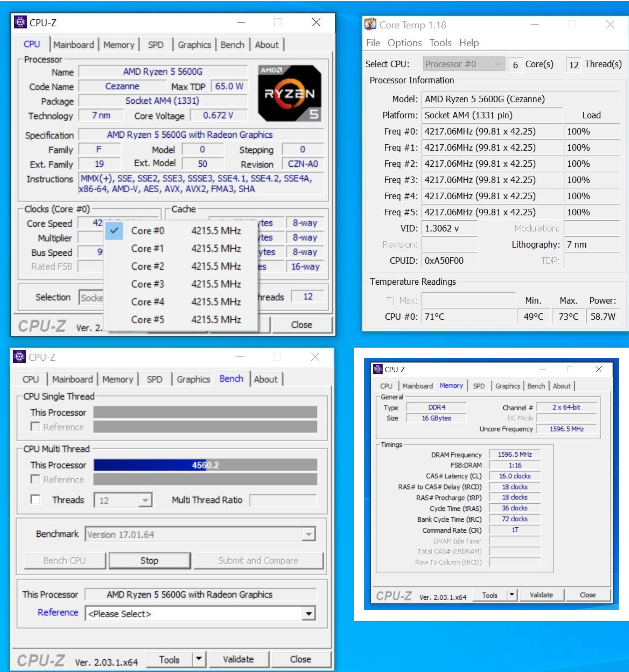The image size is (629, 672).
Task: Switch to the CPU tab in the Bench window
Action: (30, 379)
